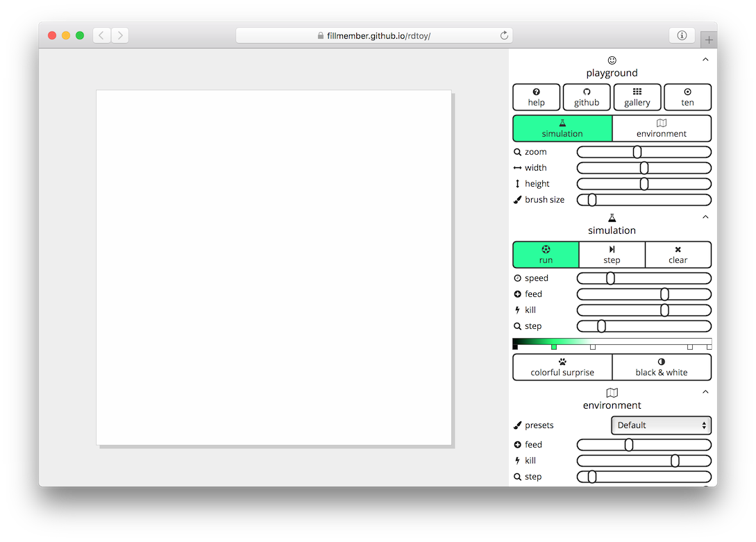Go forward with browser forward arrow
Viewport: 756px width, 542px height.
(121, 35)
